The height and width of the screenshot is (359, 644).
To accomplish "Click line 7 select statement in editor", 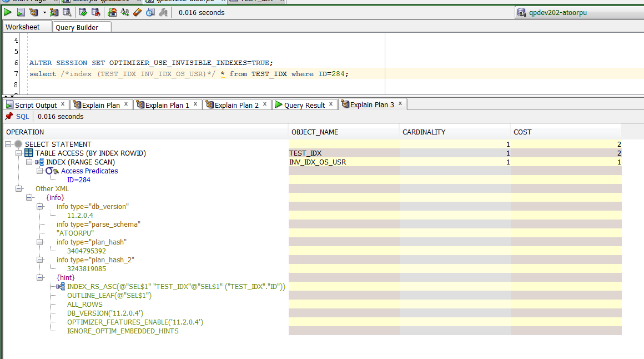I will pyautogui.click(x=189, y=74).
